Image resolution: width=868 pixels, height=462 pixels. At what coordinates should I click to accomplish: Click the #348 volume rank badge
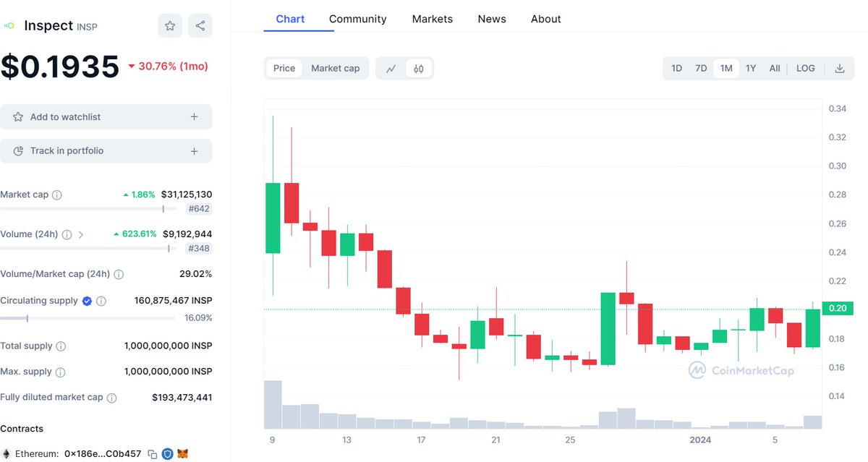click(199, 249)
